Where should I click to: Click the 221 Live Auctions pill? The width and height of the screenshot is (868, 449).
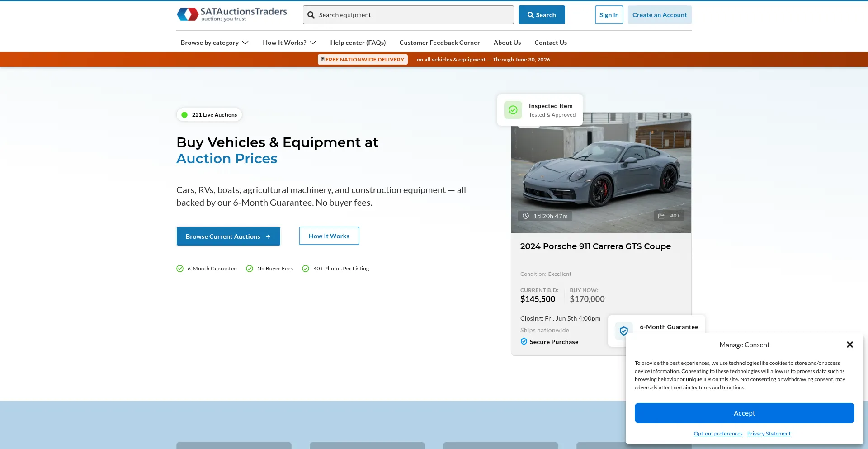(x=209, y=115)
